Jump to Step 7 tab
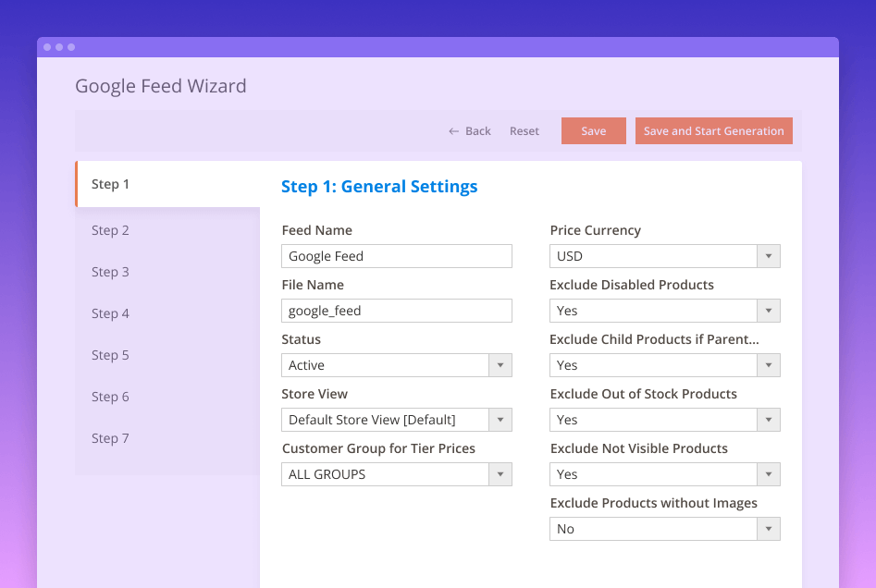The image size is (876, 588). 167,438
